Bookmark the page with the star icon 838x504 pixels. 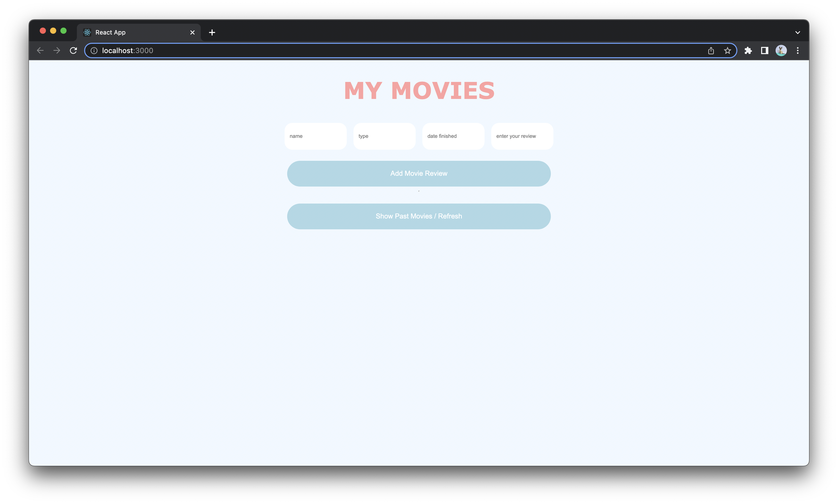click(727, 50)
